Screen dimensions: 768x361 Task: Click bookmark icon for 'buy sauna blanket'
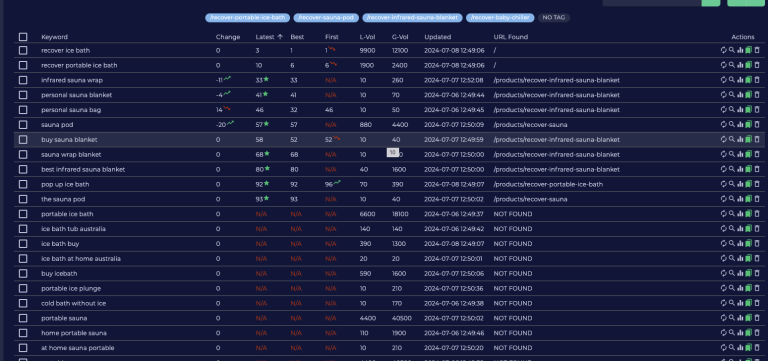748,140
